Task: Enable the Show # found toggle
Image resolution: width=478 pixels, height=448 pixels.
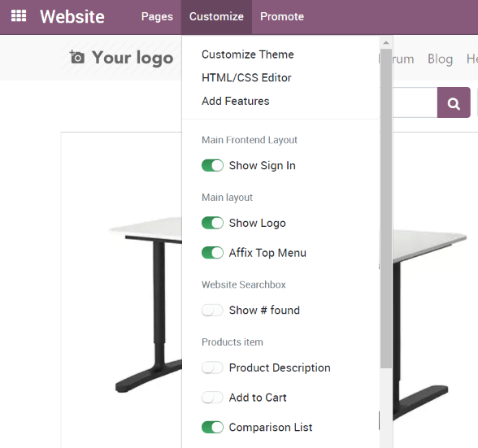Action: [x=212, y=311]
